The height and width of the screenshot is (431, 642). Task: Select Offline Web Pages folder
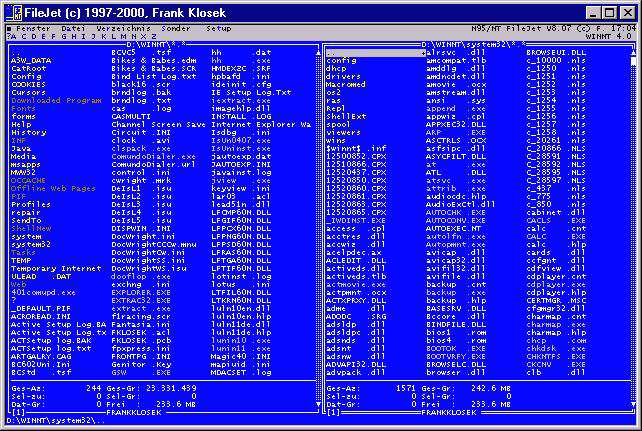point(53,188)
